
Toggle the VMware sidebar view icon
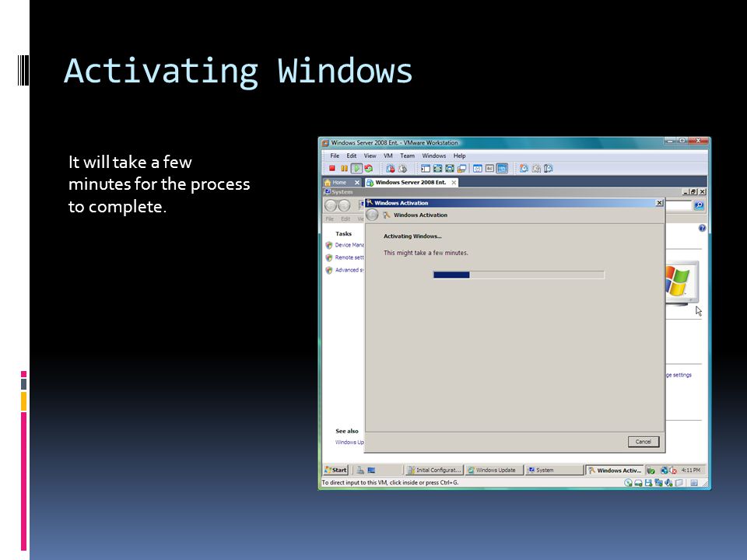point(426,168)
